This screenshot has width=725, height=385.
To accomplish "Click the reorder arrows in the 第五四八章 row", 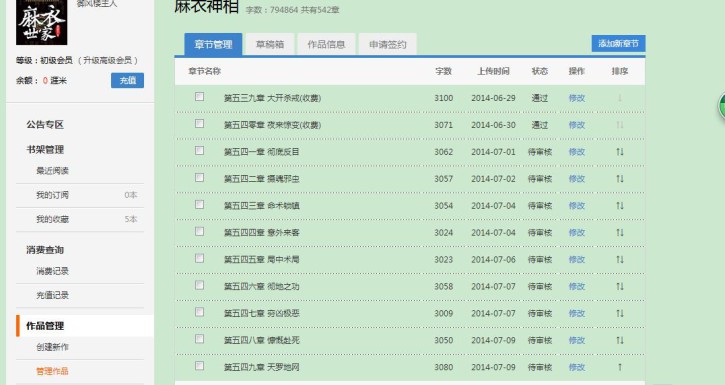I will [620, 340].
